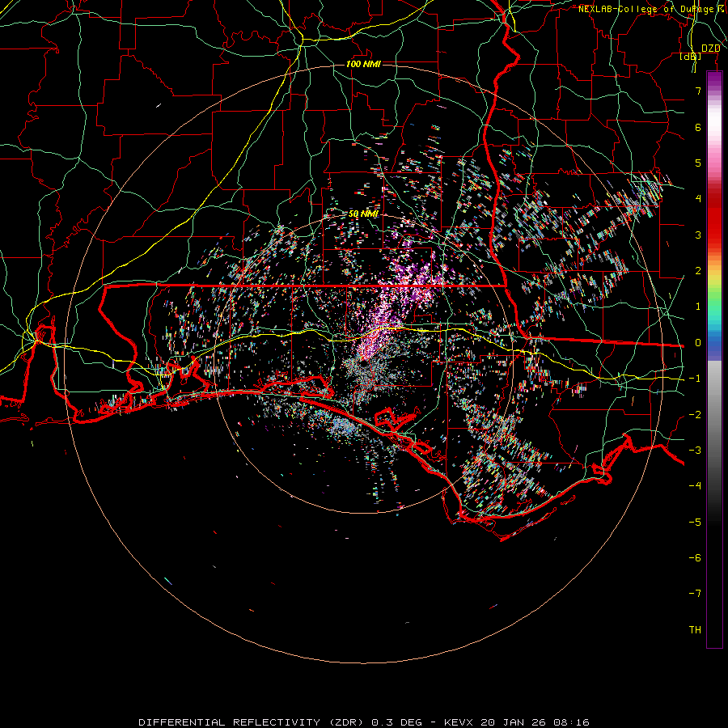
Task: Click the -5 dB scale label
Action: (x=695, y=523)
